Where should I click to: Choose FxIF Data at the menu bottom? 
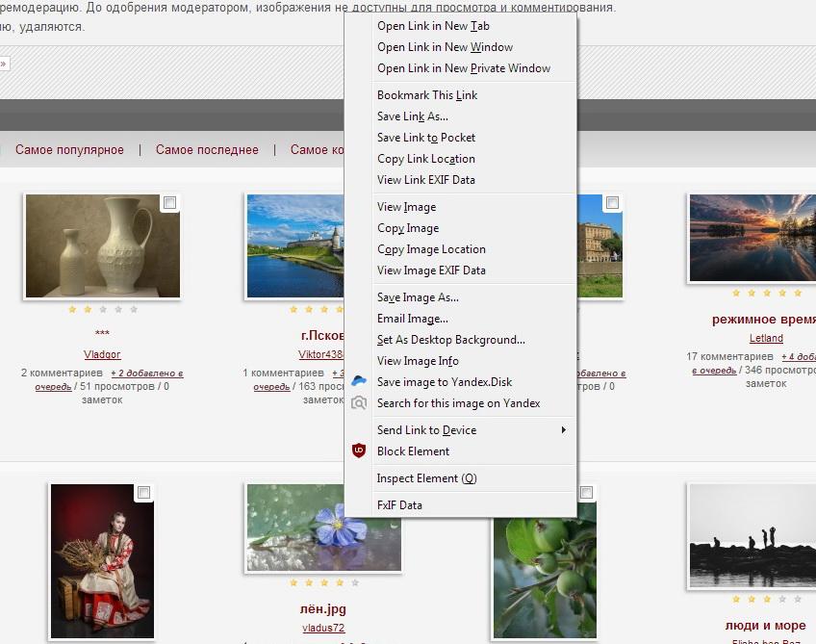tap(461, 505)
